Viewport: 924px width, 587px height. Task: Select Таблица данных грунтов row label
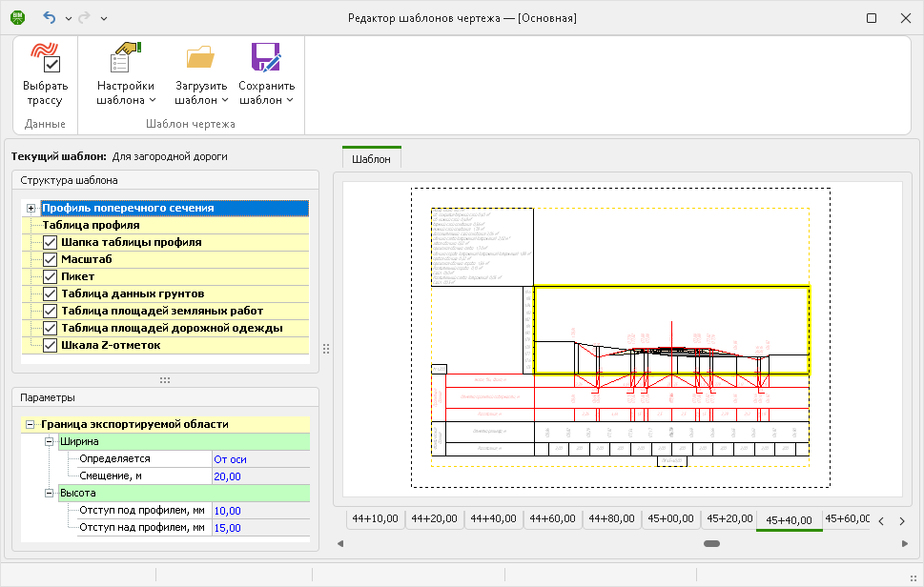[x=133, y=293]
